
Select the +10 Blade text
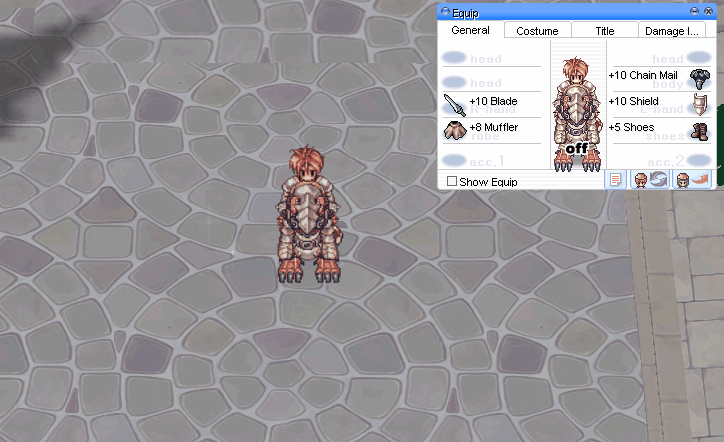(x=493, y=101)
